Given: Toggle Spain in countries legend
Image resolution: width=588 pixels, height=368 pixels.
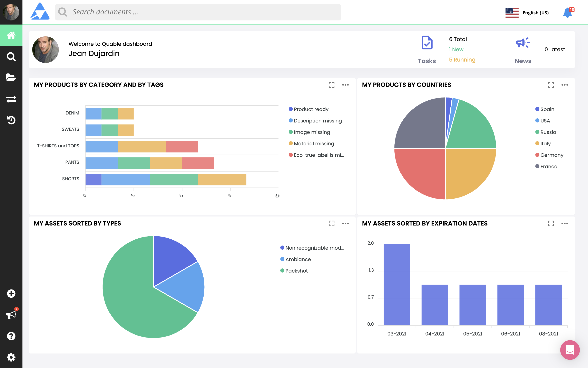Looking at the screenshot, I should (x=545, y=109).
